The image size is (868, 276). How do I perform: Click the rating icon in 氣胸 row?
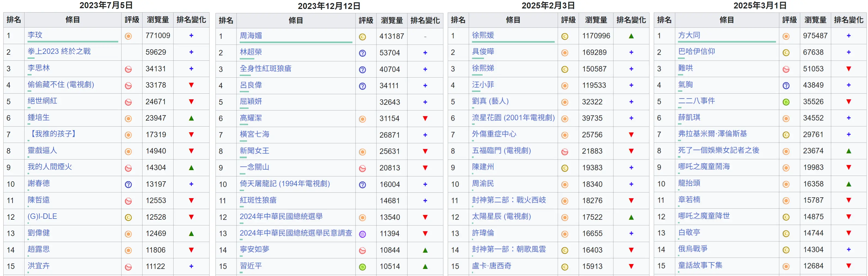point(786,85)
